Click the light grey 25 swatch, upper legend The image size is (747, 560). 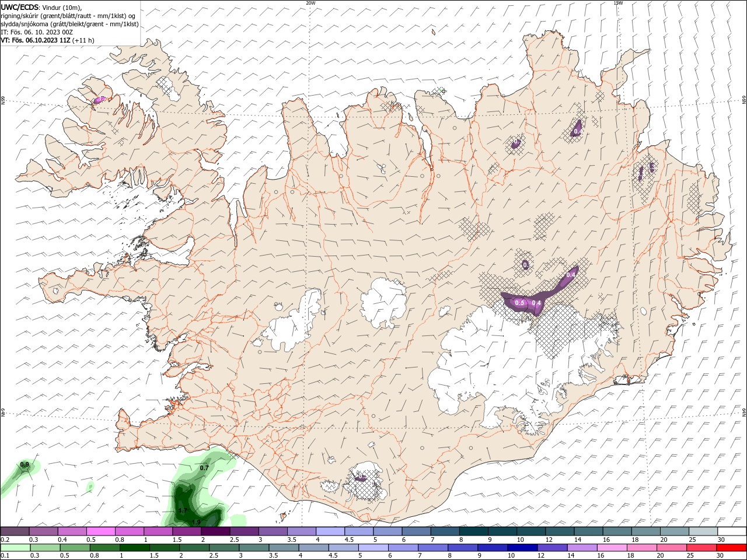703,531
